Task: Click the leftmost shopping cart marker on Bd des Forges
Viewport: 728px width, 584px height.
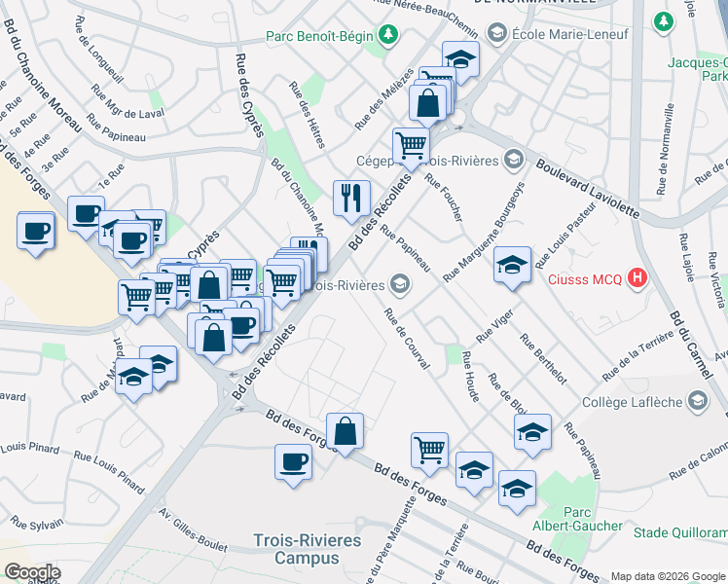Action: point(136,300)
